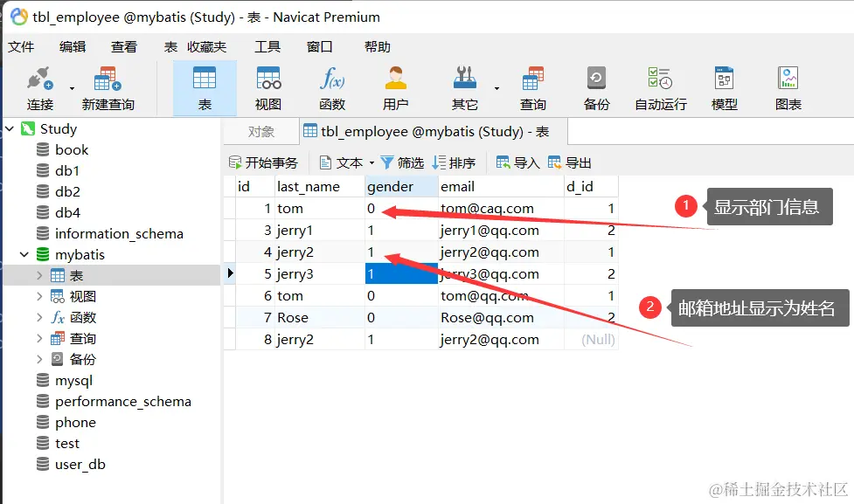Select the tbl_employee table tab
854x504 pixels.
coord(433,132)
